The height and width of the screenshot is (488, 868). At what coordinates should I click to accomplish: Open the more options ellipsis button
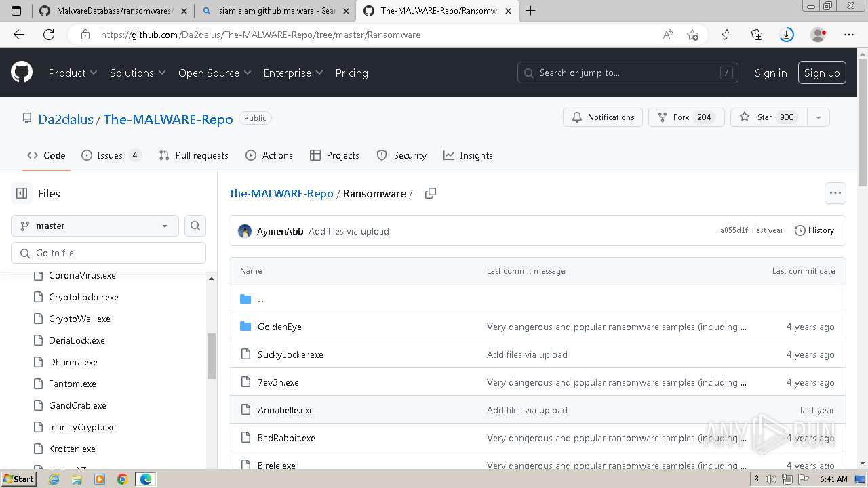point(835,193)
